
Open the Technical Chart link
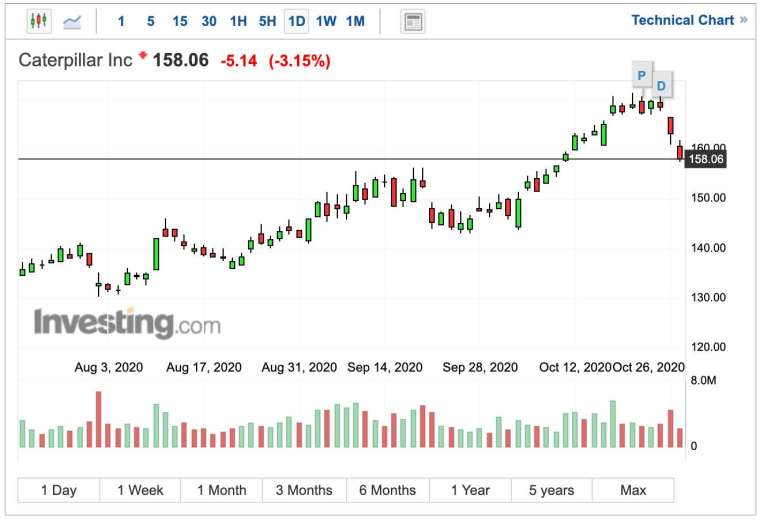[689, 20]
